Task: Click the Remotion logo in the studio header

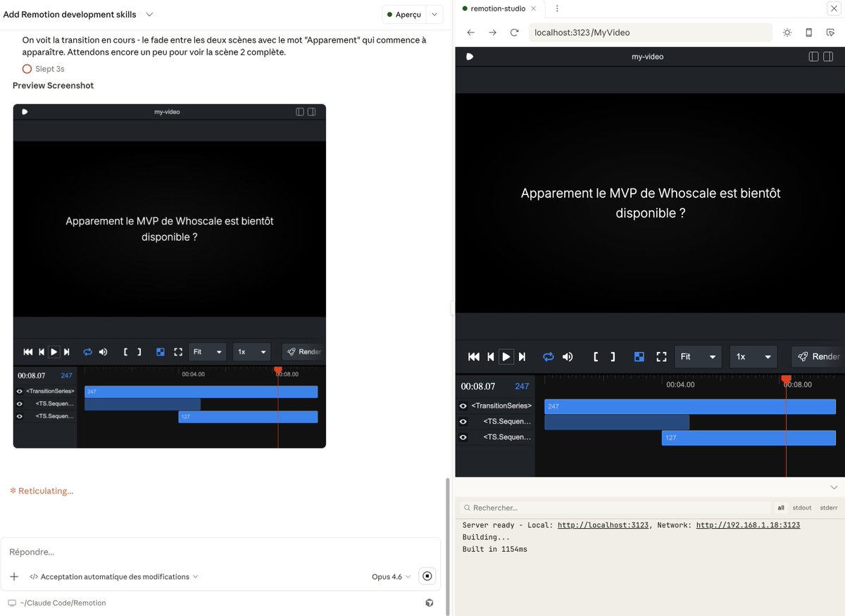Action: [x=470, y=56]
